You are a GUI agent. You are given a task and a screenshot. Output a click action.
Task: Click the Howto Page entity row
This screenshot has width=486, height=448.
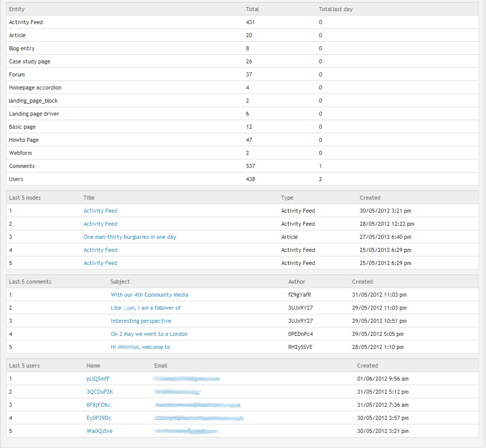pyautogui.click(x=242, y=140)
